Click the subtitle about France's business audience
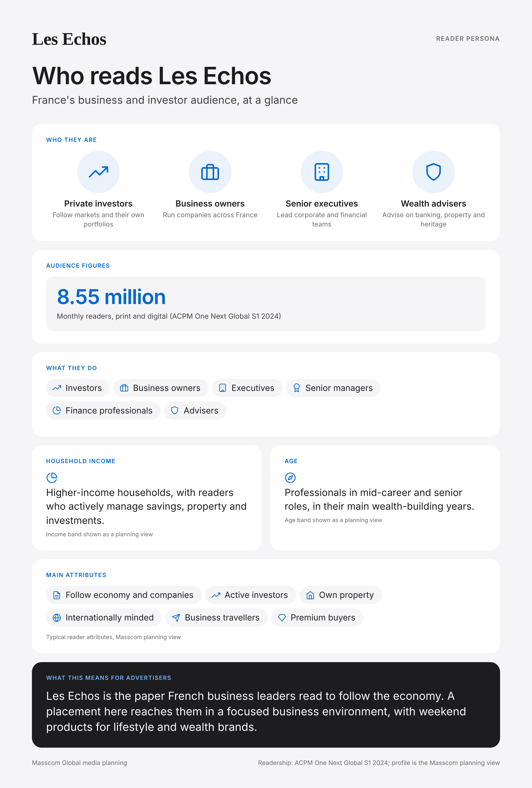The width and height of the screenshot is (532, 788). click(x=165, y=100)
